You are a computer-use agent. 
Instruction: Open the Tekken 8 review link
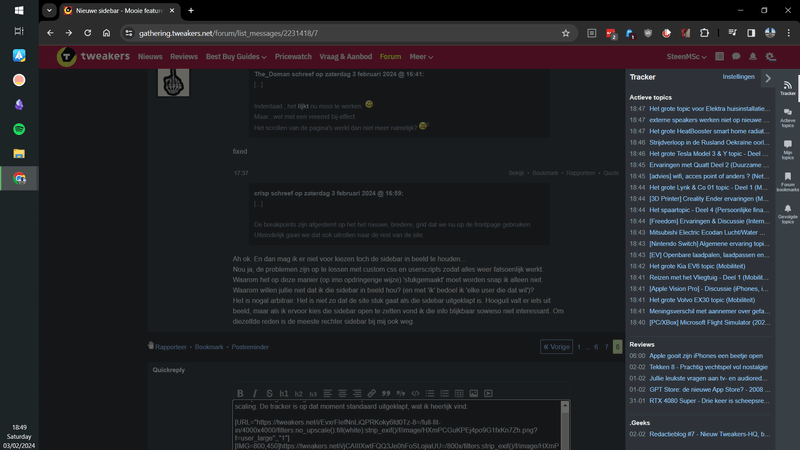pos(708,367)
